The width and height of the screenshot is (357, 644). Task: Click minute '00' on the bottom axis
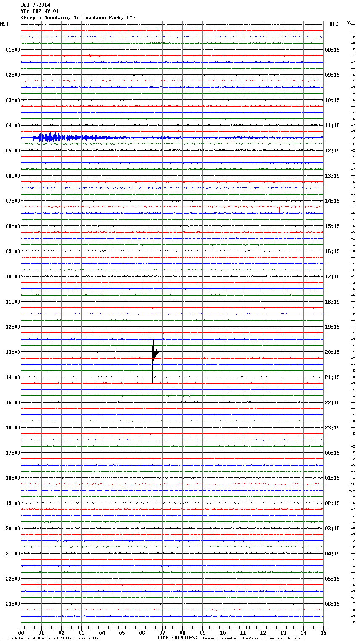(x=21, y=633)
